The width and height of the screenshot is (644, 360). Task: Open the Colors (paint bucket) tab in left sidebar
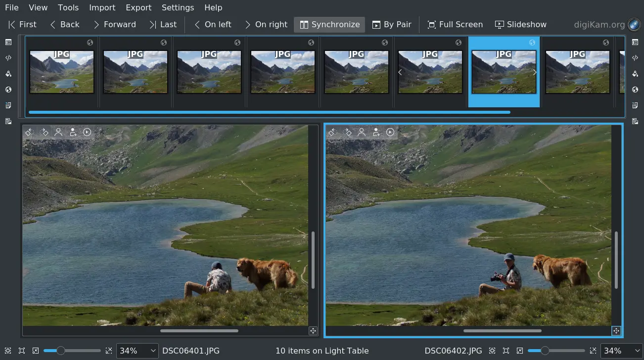coord(8,74)
